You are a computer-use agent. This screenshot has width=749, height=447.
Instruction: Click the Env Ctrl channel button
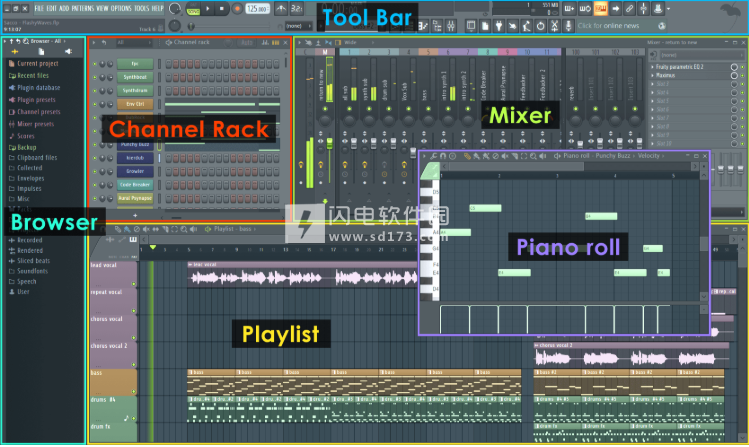pos(135,104)
